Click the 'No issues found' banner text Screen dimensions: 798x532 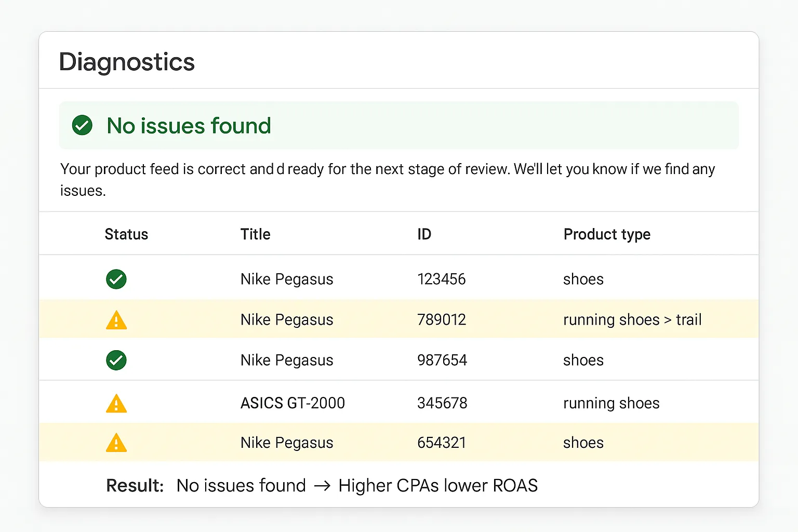189,126
